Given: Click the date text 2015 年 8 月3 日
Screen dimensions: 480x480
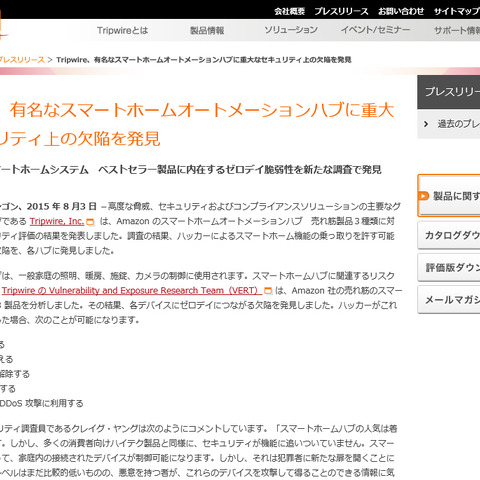Looking at the screenshot, I should [62, 206].
